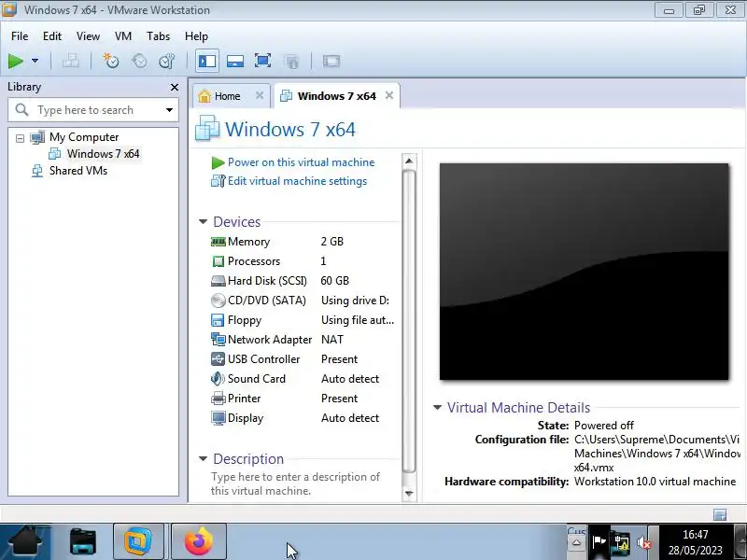
Task: Select Windows 7 x64 in library tree
Action: (x=103, y=154)
